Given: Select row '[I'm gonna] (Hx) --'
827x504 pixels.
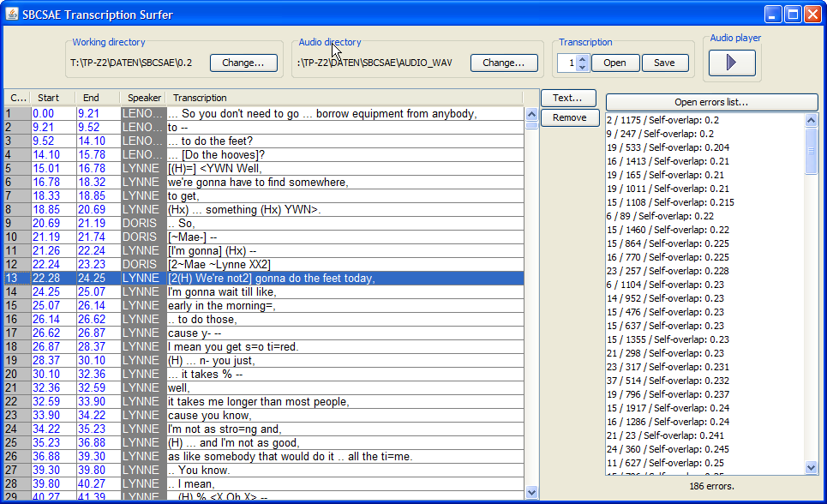Looking at the screenshot, I should pyautogui.click(x=264, y=250).
